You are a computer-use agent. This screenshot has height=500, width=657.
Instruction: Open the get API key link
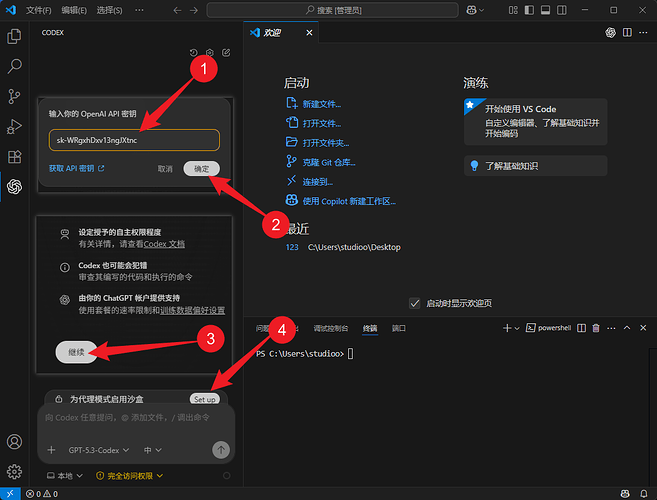pyautogui.click(x=77, y=168)
